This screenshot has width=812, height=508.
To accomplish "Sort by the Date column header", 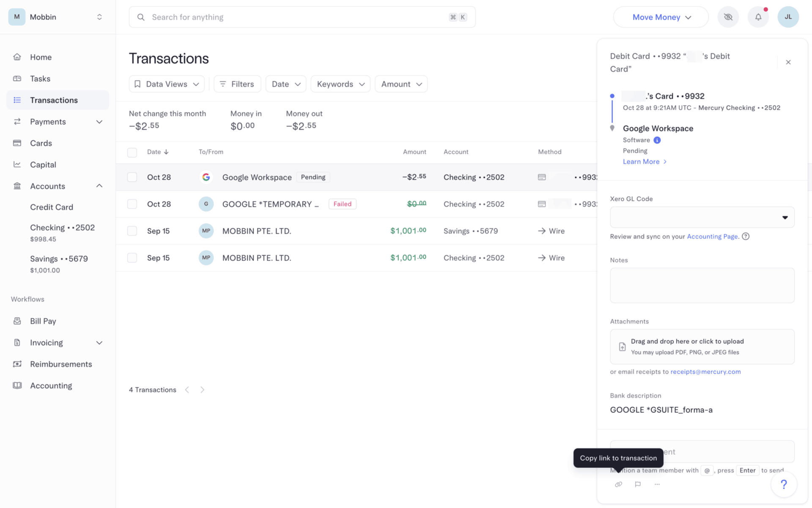I will point(158,152).
